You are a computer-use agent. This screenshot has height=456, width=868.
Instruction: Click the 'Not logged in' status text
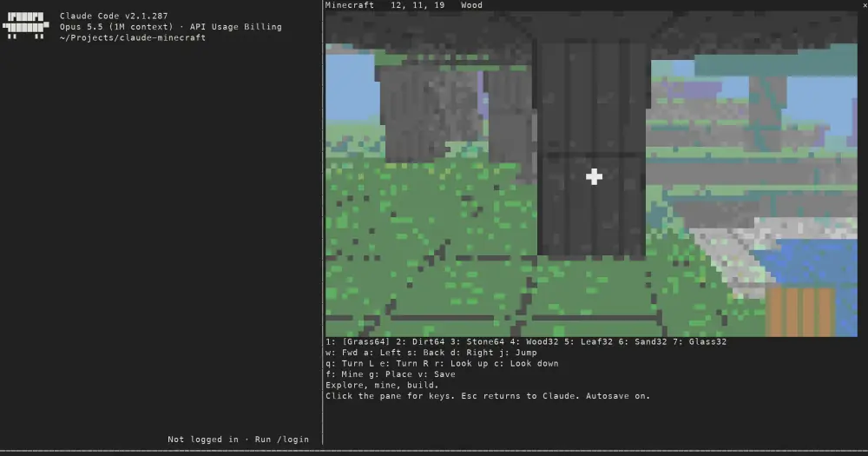click(x=203, y=439)
